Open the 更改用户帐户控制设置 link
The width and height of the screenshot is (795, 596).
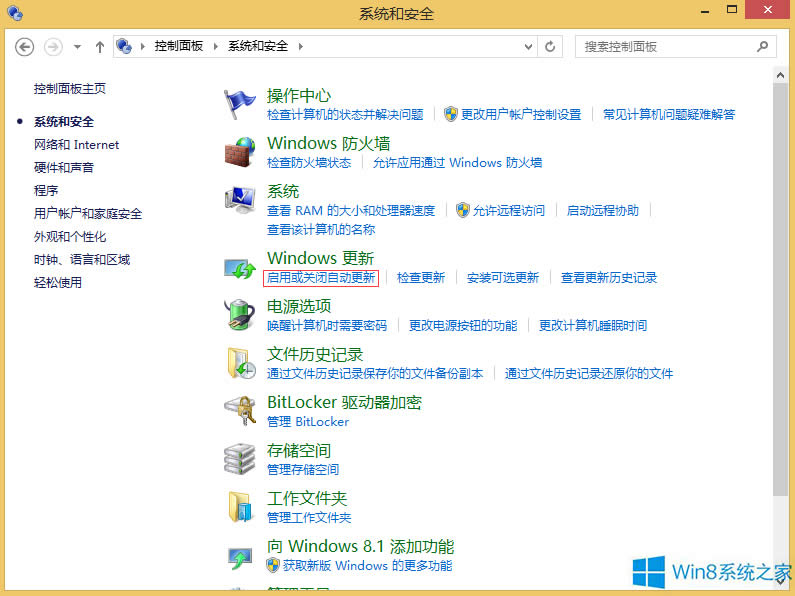pyautogui.click(x=520, y=115)
